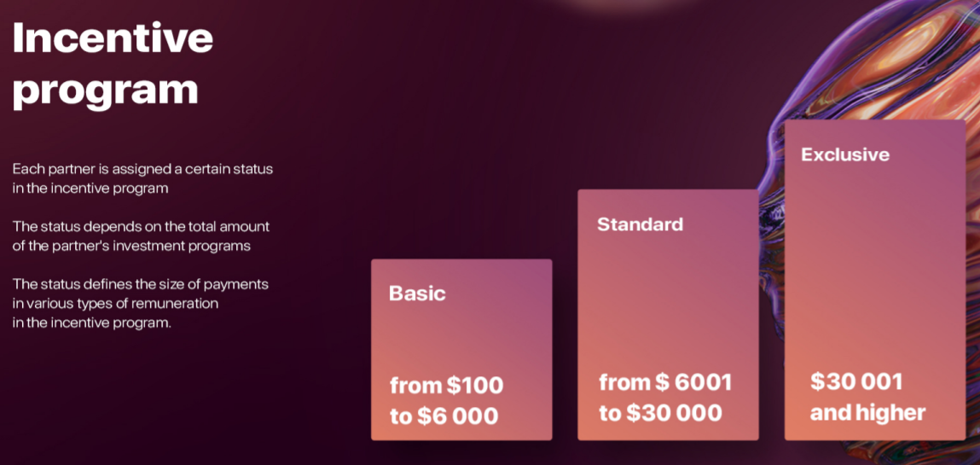
Task: Click the 'Incentive program' heading
Action: [x=113, y=64]
